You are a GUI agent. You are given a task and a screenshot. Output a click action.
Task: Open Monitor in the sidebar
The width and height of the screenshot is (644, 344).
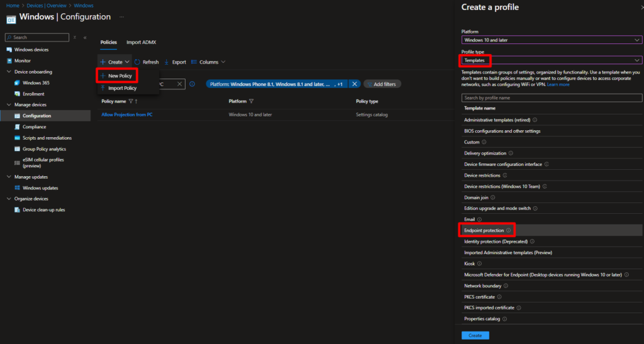coord(22,61)
